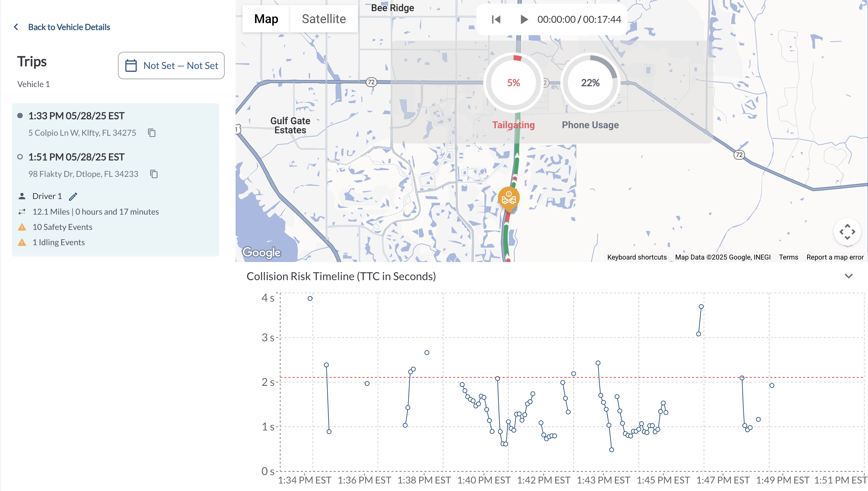
Task: Click the map pan/recenter control icon
Action: pyautogui.click(x=847, y=232)
